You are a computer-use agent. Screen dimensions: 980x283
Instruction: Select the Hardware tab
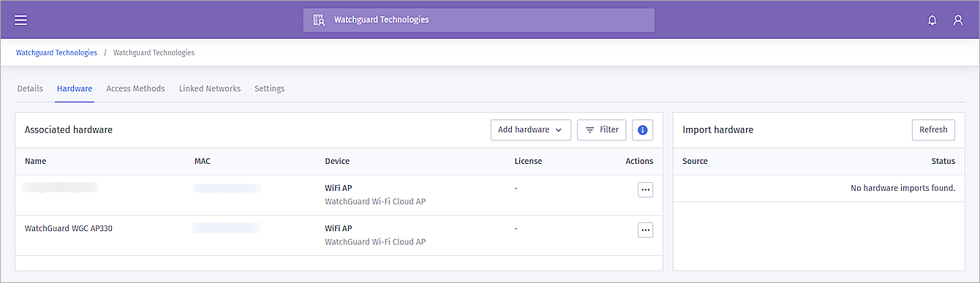(x=75, y=88)
